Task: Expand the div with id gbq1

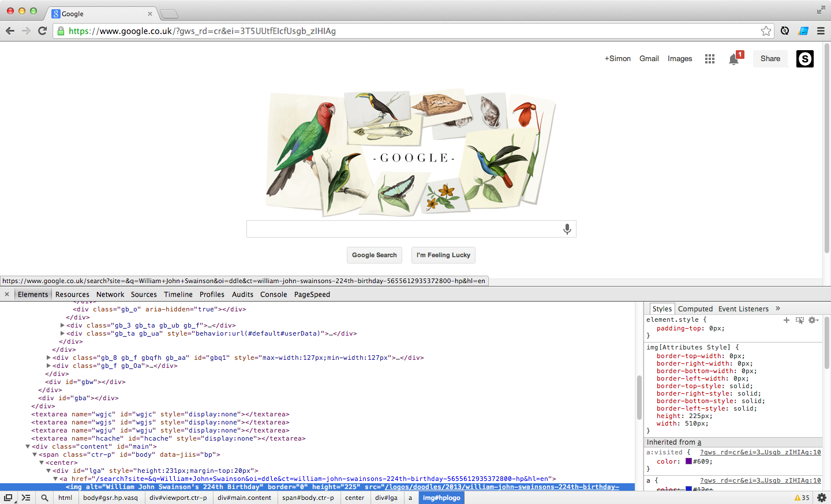Action: click(x=48, y=358)
